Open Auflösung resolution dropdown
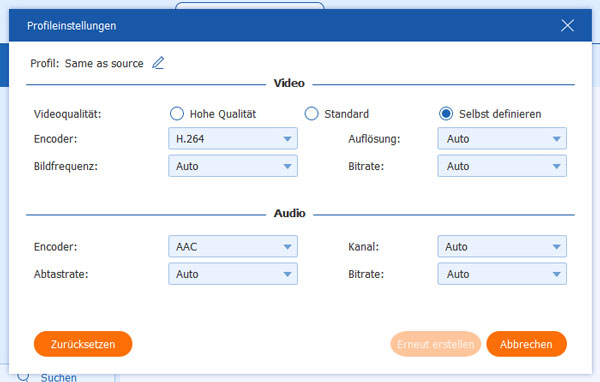600x382 pixels. [502, 139]
